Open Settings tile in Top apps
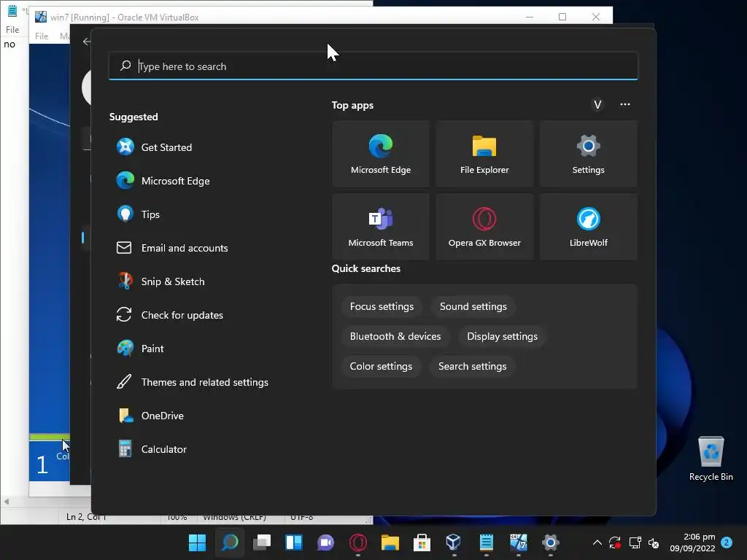This screenshot has width=747, height=560. tap(589, 154)
